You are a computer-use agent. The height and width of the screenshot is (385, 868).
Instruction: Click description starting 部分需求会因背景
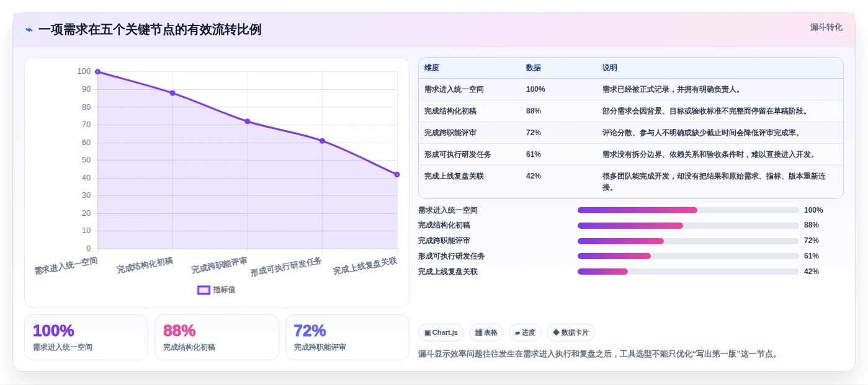(705, 111)
